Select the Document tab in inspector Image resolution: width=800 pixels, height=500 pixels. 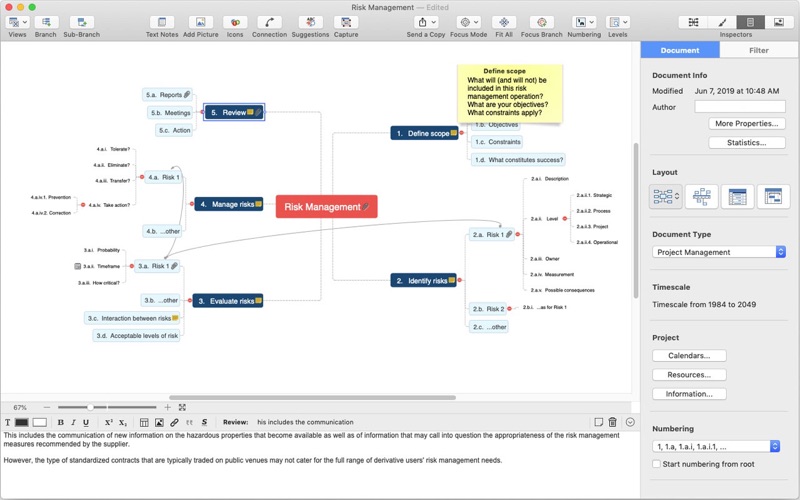point(680,50)
